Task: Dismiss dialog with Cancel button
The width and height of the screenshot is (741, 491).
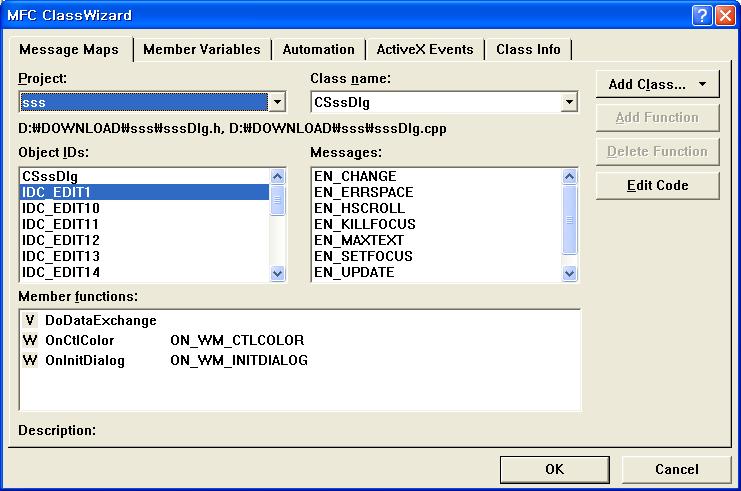Action: tap(676, 469)
